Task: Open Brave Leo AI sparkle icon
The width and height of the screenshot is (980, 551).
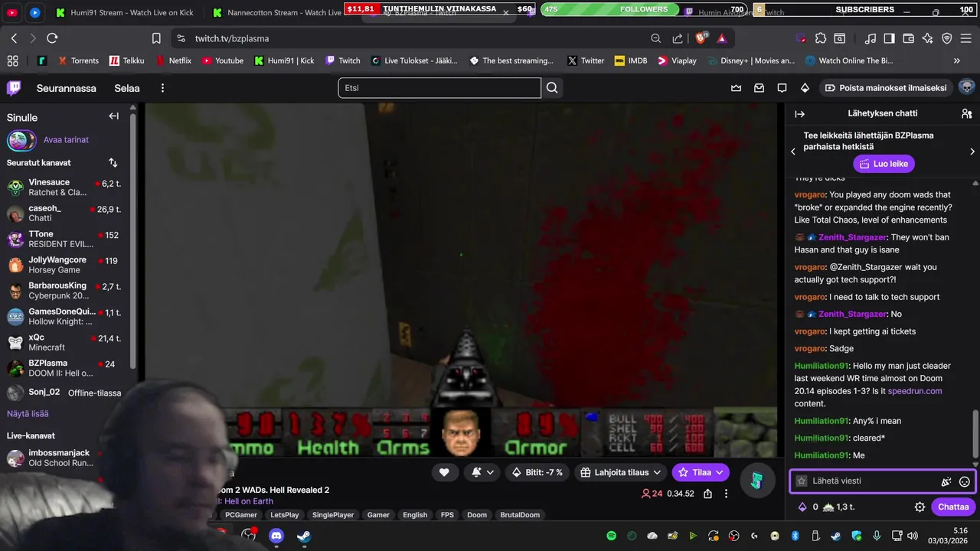Action: pos(927,38)
